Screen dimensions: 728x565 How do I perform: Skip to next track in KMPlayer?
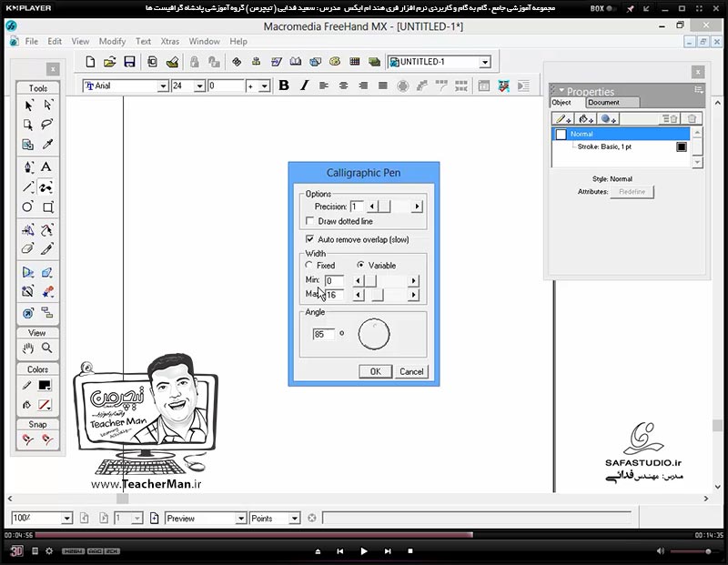(x=388, y=551)
